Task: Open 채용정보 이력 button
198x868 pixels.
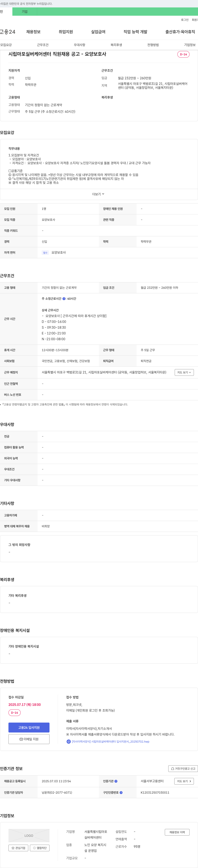Action: tap(177, 832)
